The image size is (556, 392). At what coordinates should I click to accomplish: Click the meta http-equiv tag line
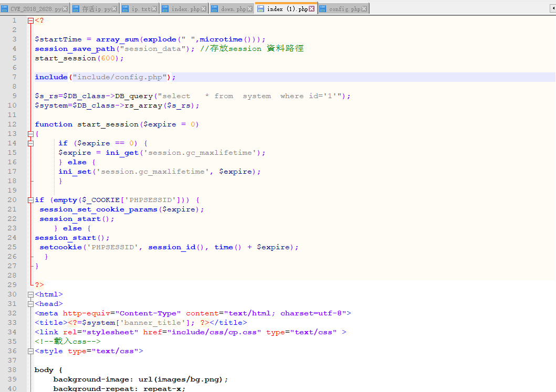(193, 313)
